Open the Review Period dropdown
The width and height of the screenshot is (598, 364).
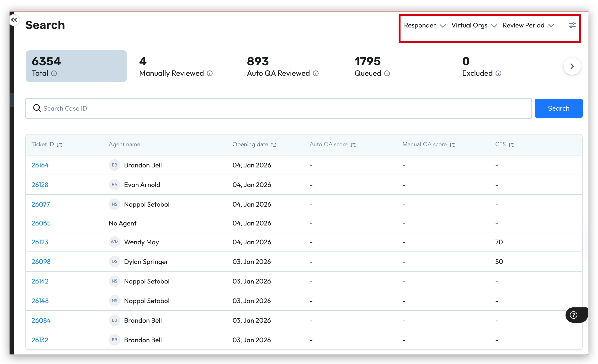[x=528, y=26]
